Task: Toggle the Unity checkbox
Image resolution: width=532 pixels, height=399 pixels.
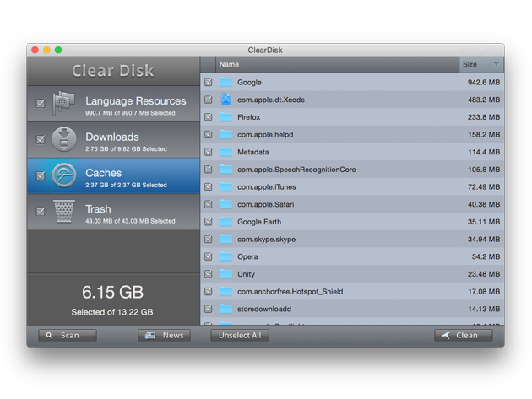Action: [x=209, y=274]
